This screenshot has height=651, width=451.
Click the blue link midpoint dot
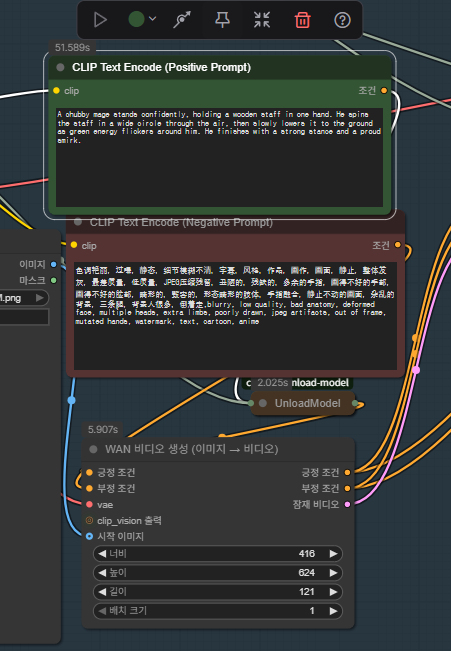pyautogui.click(x=71, y=400)
